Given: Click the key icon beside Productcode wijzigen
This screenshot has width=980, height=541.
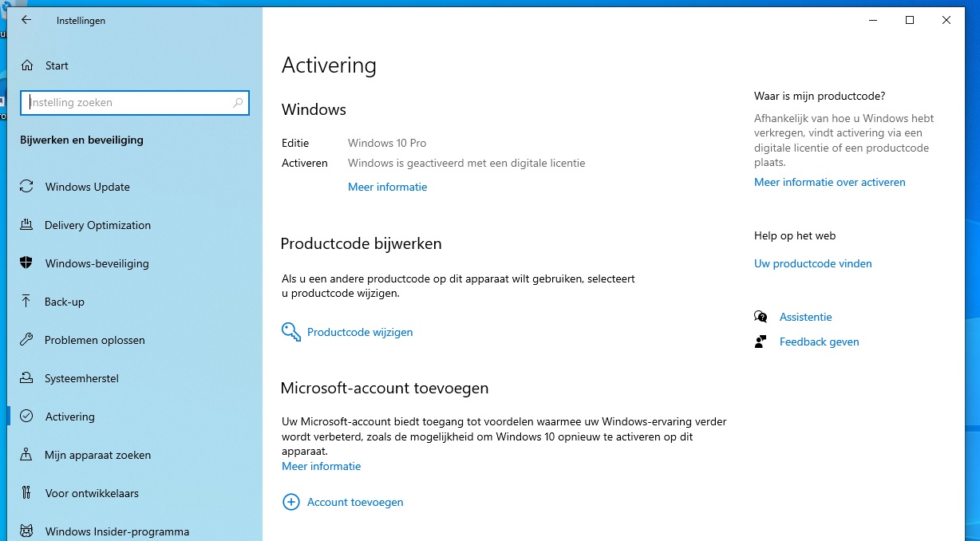Looking at the screenshot, I should pyautogui.click(x=291, y=332).
